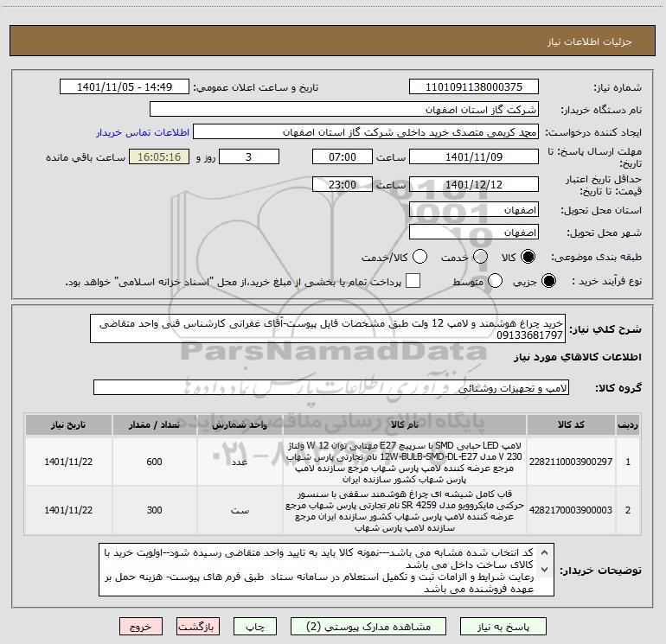Click the LED lamp product name cell
Image resolution: width=666 pixels, height=644 pixels.
[x=405, y=462]
